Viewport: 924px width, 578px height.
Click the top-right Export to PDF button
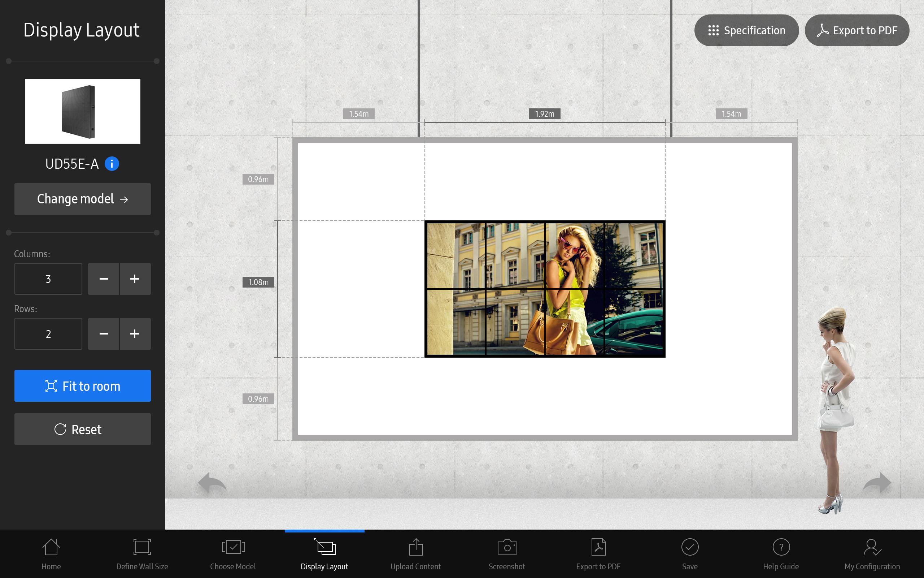pyautogui.click(x=857, y=31)
